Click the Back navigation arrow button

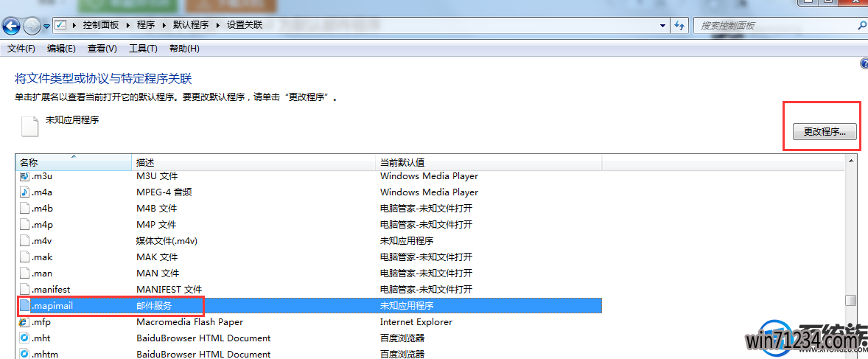11,26
